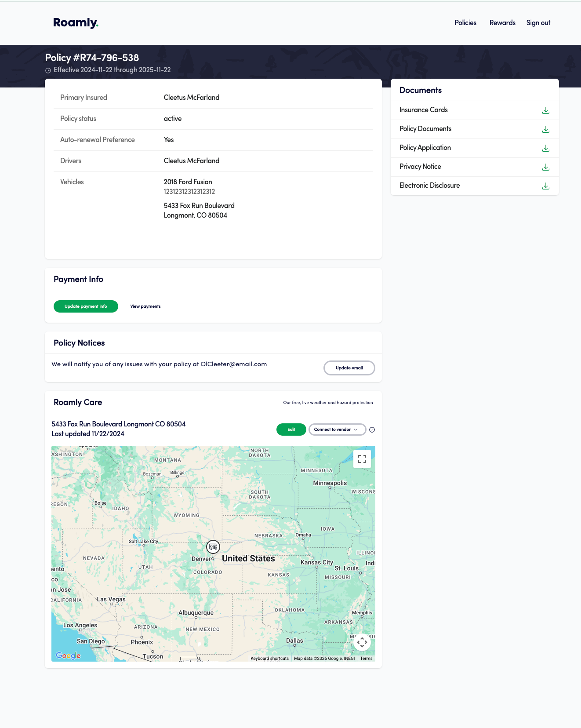Click Policy Application label
Viewport: 581px width, 728px height.
click(x=425, y=148)
